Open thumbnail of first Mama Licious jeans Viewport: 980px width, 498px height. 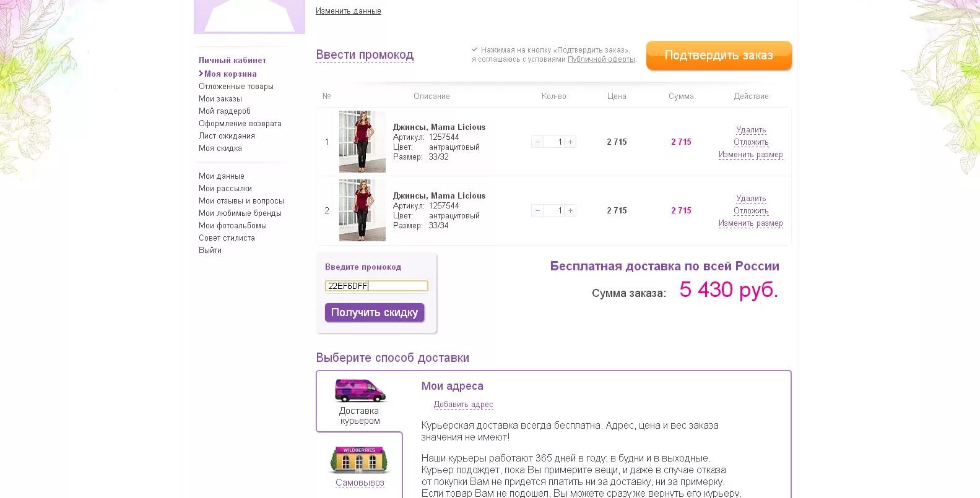click(362, 142)
